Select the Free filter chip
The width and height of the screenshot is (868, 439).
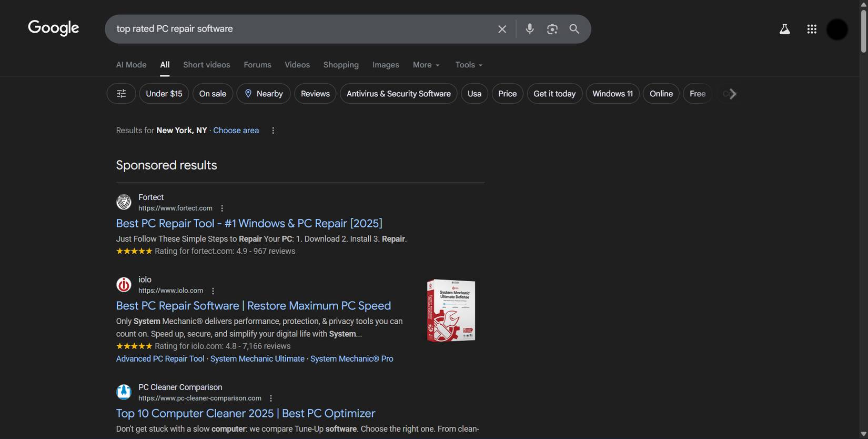698,94
